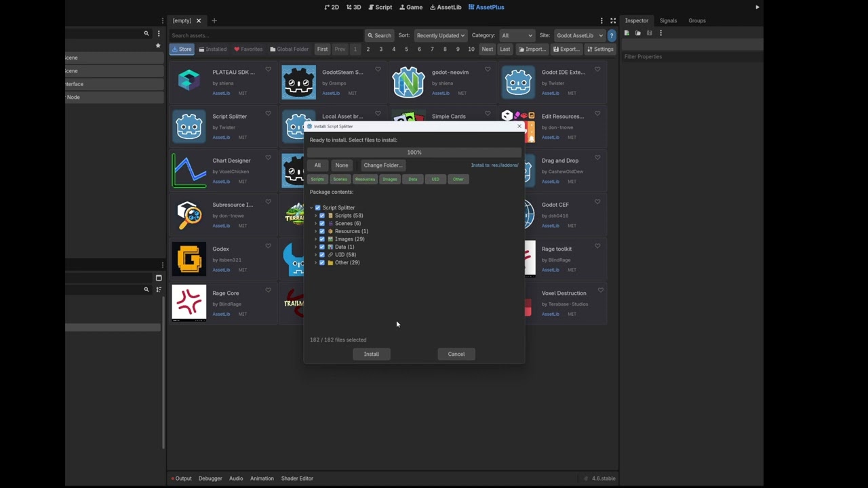Screen dimensions: 868x488
Task: Open the AssetLib workspace
Action: [446, 7]
